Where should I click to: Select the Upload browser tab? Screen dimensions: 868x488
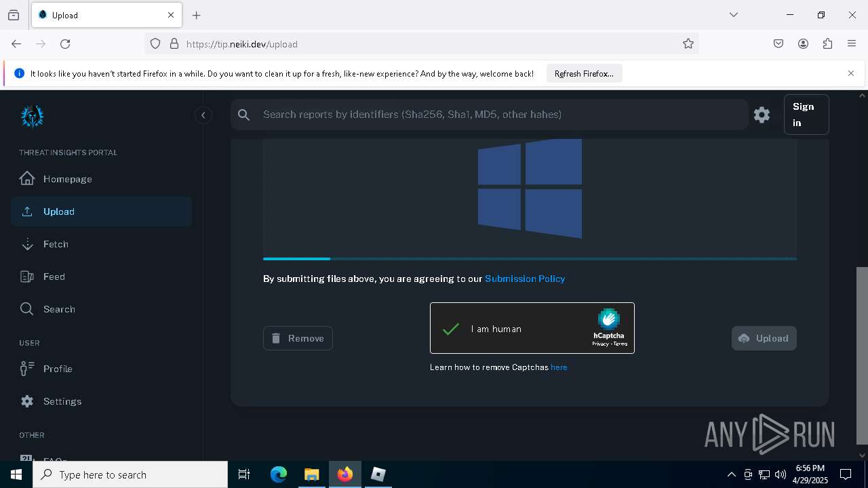[x=106, y=15]
